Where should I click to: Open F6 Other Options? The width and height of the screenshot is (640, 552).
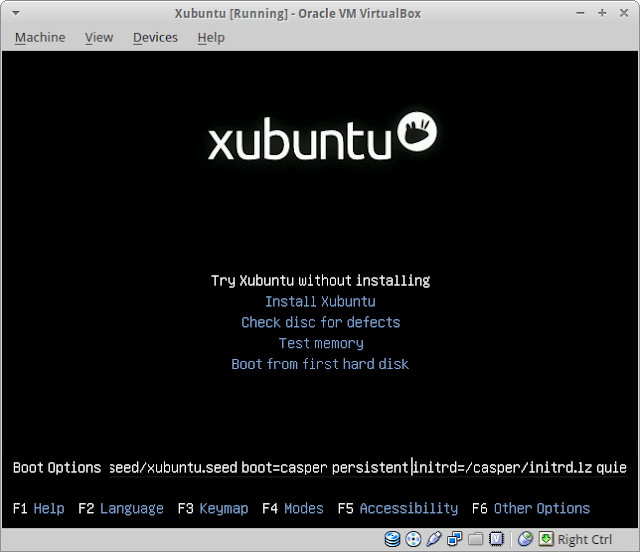(531, 508)
